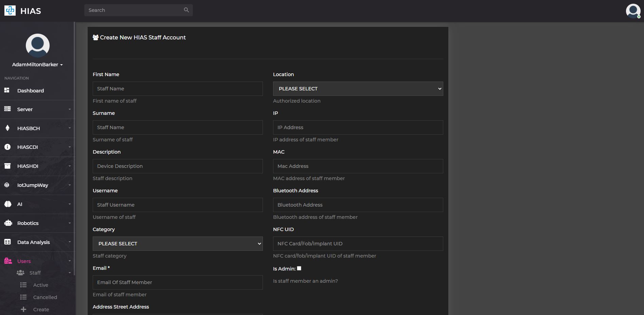The height and width of the screenshot is (315, 644).
Task: Collapse the Staff submenu arrow
Action: (70, 273)
